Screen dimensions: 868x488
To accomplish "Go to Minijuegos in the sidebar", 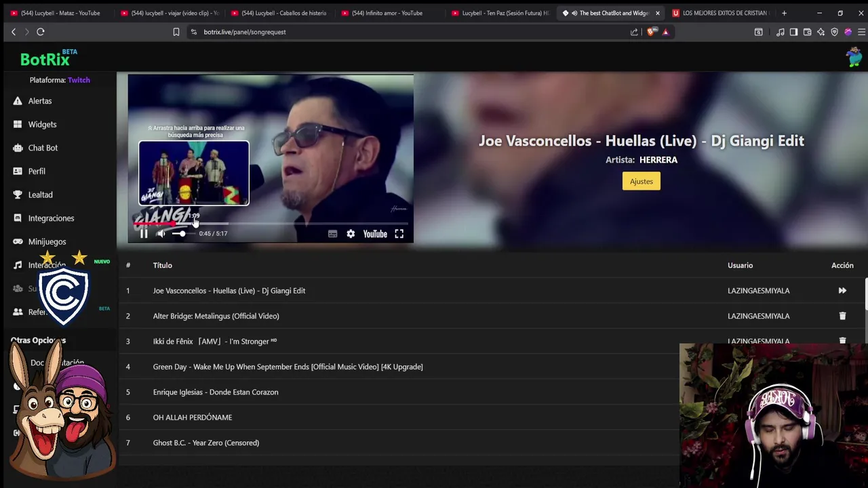I will tap(47, 242).
